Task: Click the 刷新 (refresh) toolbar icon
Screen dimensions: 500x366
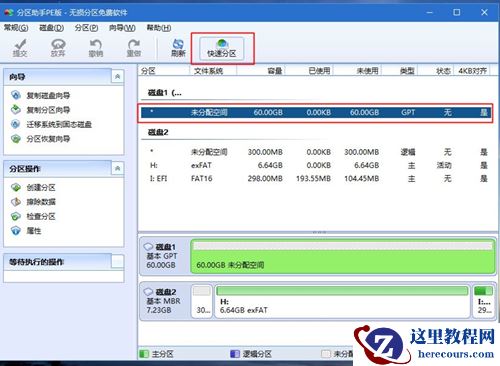Action: pos(178,48)
